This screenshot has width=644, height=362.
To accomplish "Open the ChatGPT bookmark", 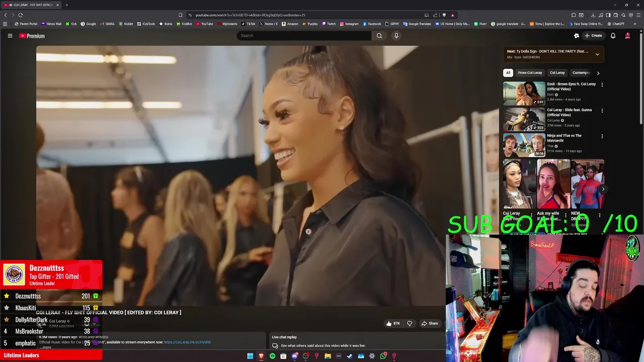I will (615, 24).
